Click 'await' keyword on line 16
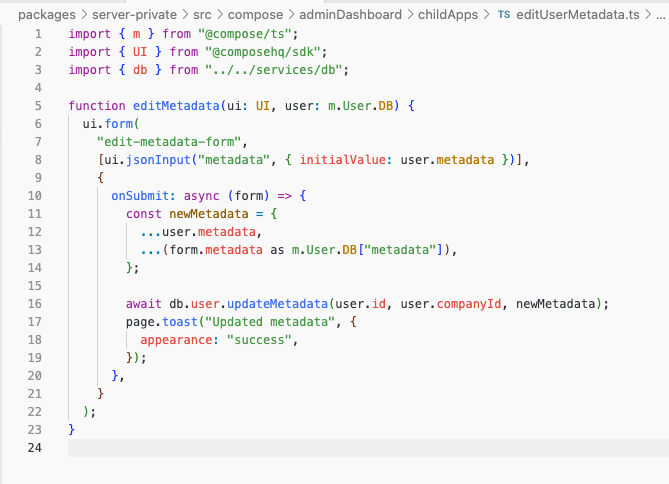 click(144, 303)
